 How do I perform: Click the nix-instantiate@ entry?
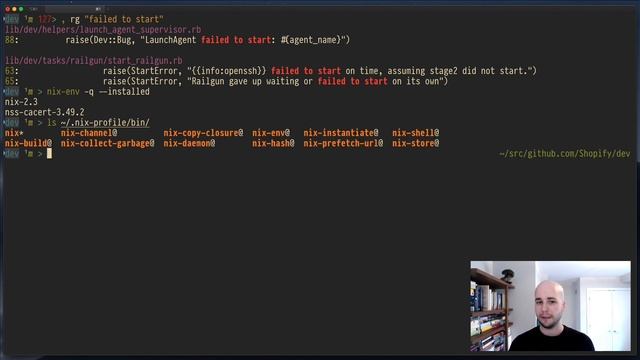click(x=341, y=133)
